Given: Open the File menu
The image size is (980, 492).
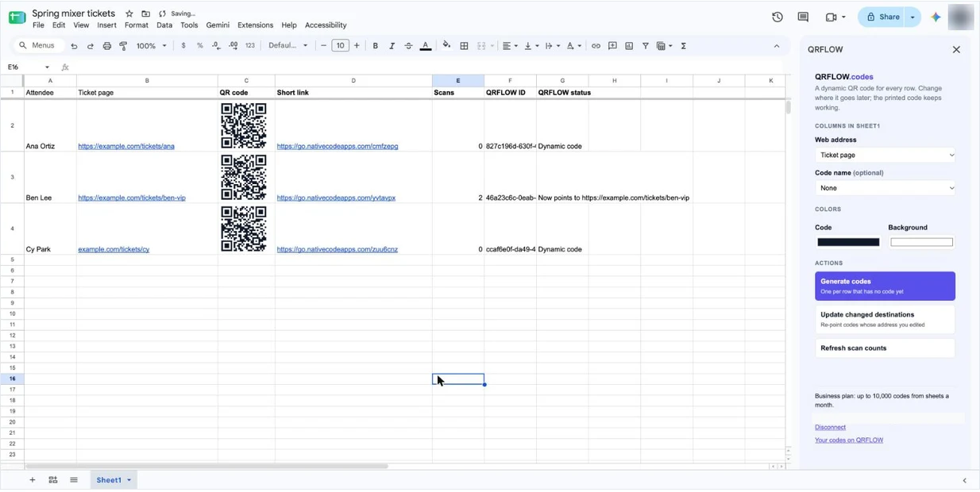Looking at the screenshot, I should point(38,25).
